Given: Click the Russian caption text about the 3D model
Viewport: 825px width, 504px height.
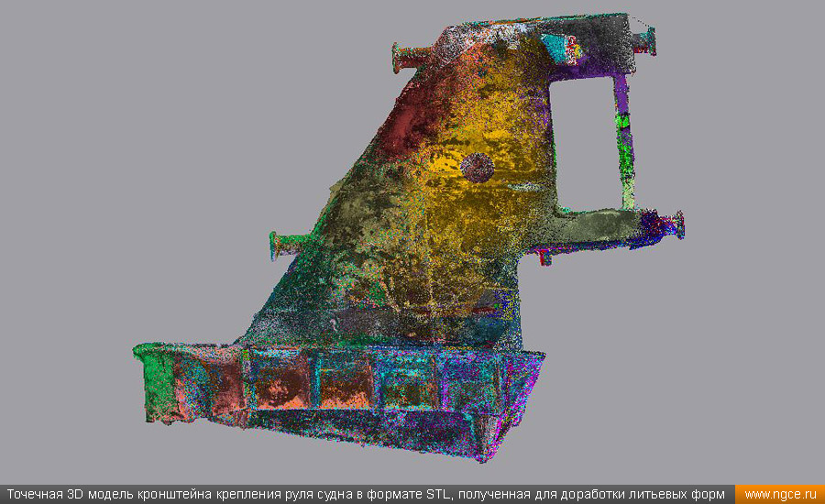Looking at the screenshot, I should click(x=366, y=495).
